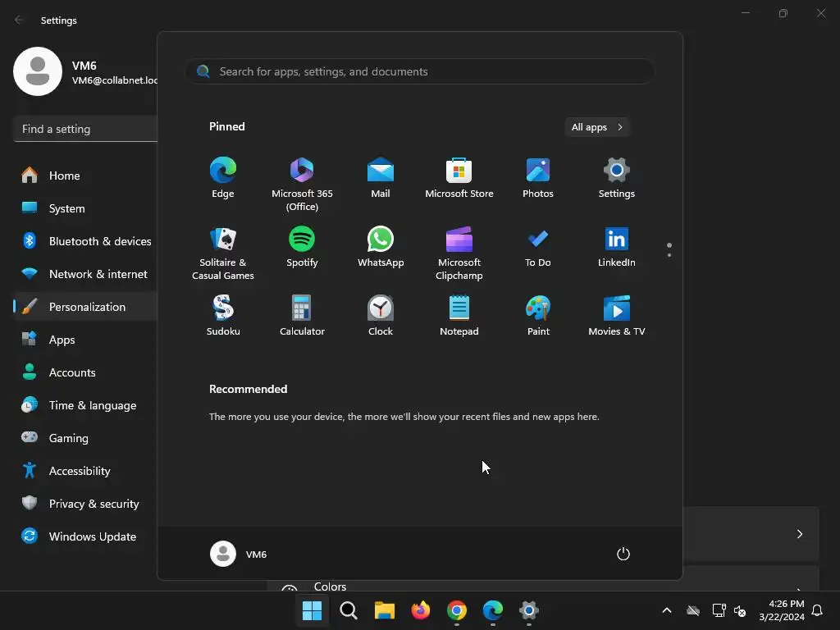The width and height of the screenshot is (840, 630).
Task: Open the Mail app
Action: [381, 178]
